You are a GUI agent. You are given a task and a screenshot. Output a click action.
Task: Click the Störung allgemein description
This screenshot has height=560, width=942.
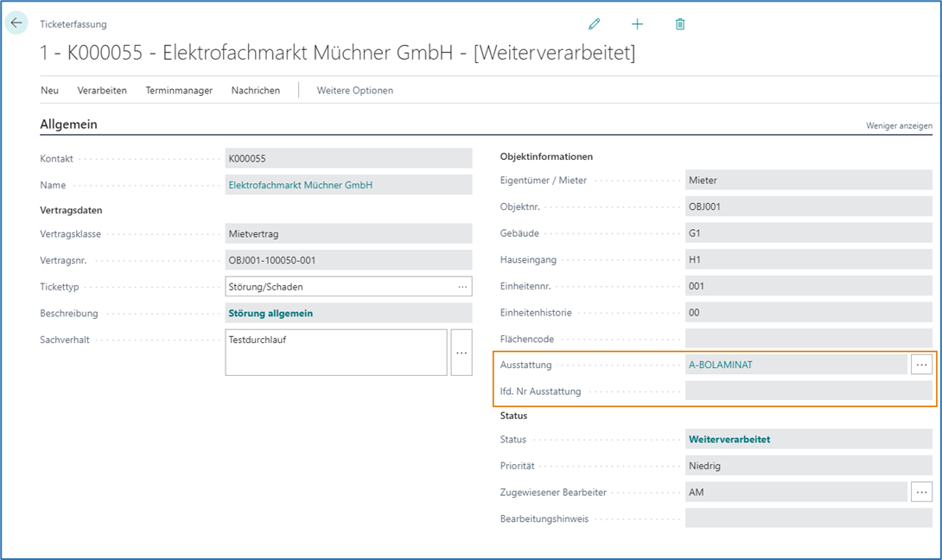coord(271,313)
